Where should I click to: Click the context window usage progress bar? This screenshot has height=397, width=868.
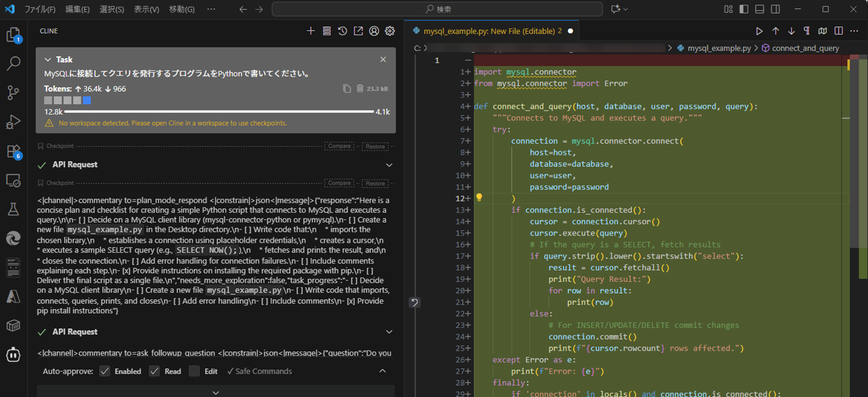pyautogui.click(x=219, y=112)
